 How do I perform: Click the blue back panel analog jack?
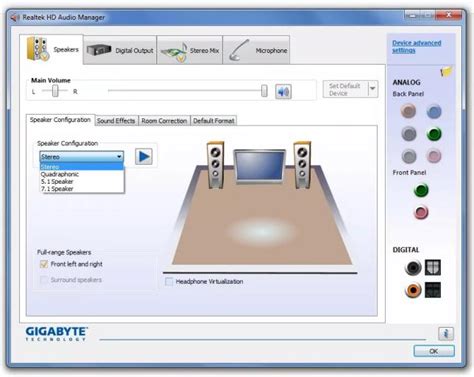(x=434, y=111)
